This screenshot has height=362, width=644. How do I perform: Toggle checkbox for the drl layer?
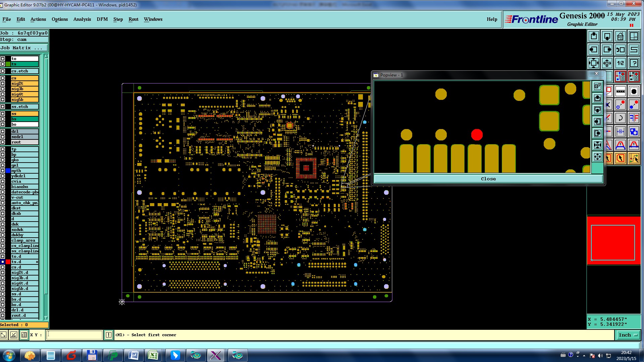[x=3, y=131]
